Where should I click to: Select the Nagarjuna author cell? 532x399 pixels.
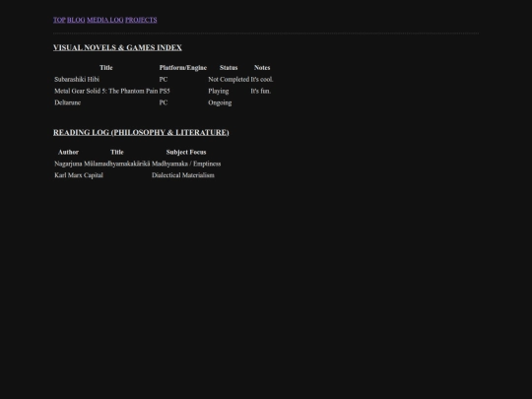click(x=68, y=164)
